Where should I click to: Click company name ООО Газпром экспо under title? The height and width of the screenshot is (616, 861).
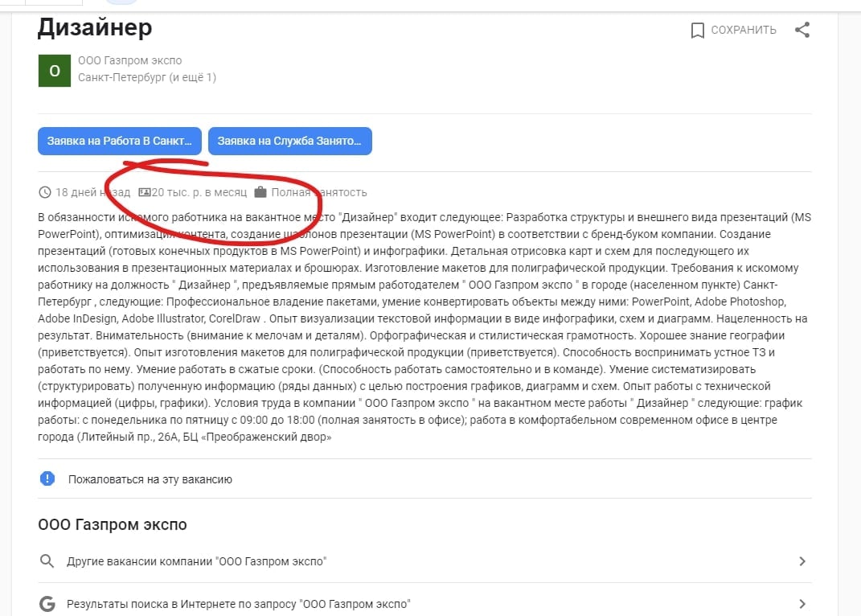coord(129,60)
